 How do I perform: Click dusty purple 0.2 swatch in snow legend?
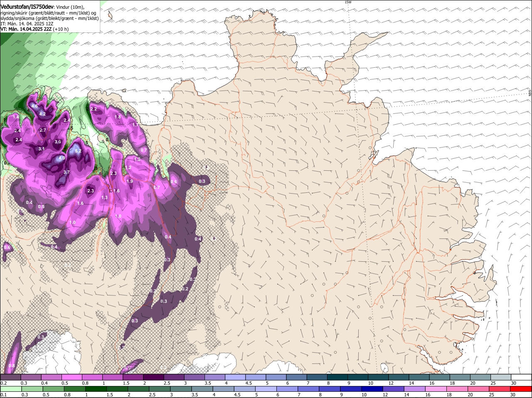point(10,377)
